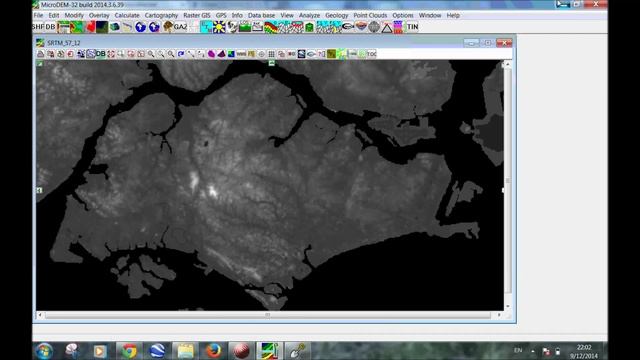
Task: Click the first magnifier zoom icon in map toolbar
Action: click(x=151, y=54)
